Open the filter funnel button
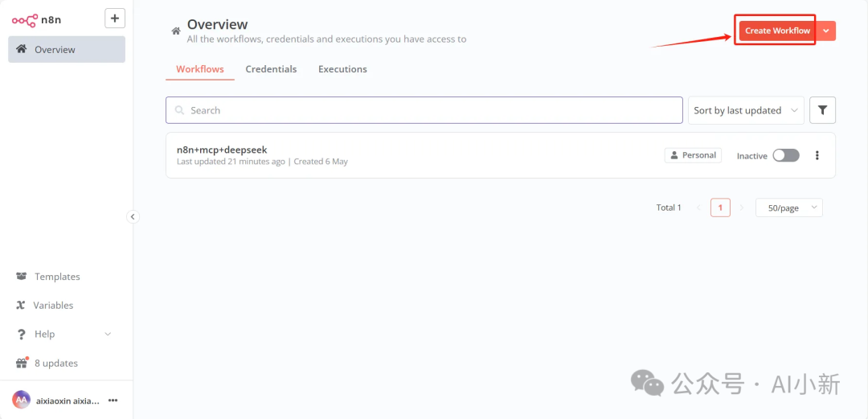The width and height of the screenshot is (868, 419). (823, 110)
